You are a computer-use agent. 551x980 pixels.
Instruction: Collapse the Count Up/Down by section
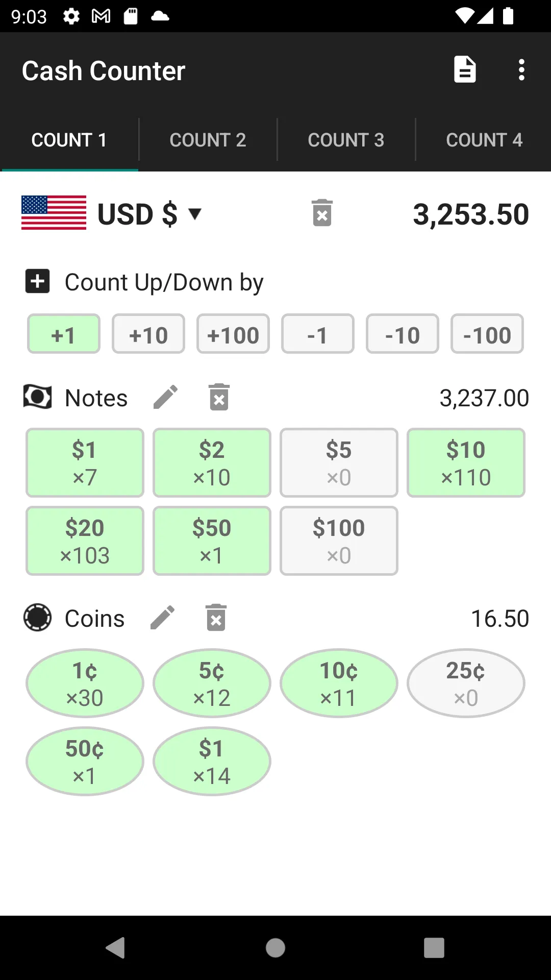tap(38, 281)
